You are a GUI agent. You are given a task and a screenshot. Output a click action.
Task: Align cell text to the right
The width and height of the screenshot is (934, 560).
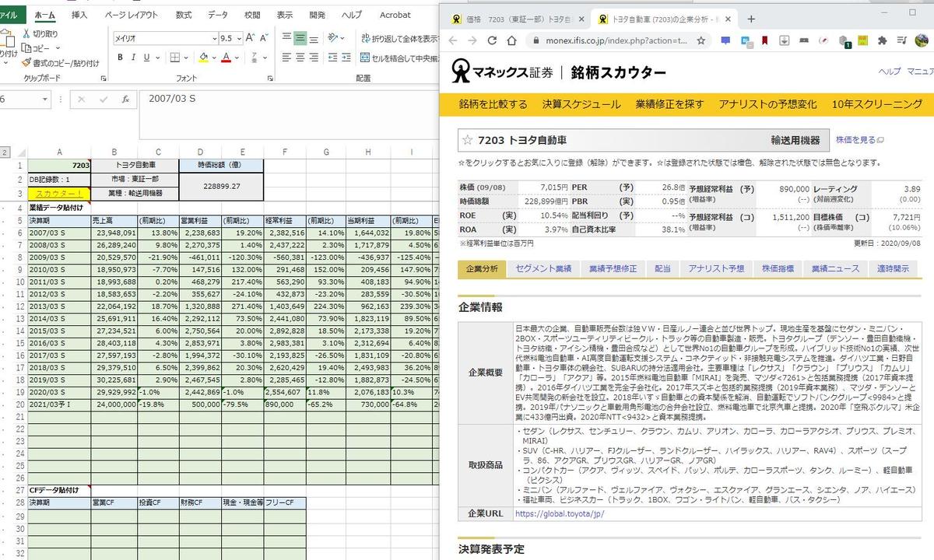314,58
